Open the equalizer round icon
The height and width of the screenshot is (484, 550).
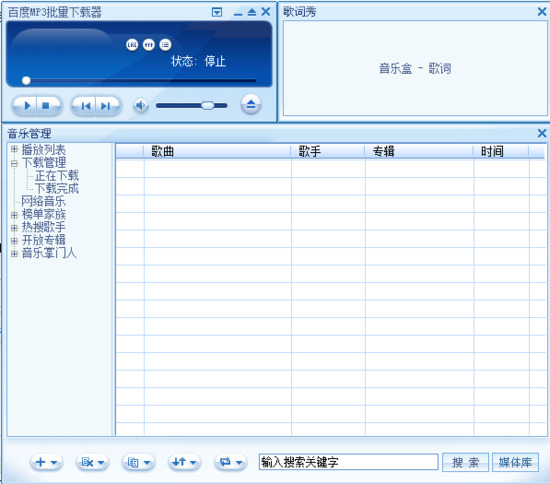click(149, 45)
